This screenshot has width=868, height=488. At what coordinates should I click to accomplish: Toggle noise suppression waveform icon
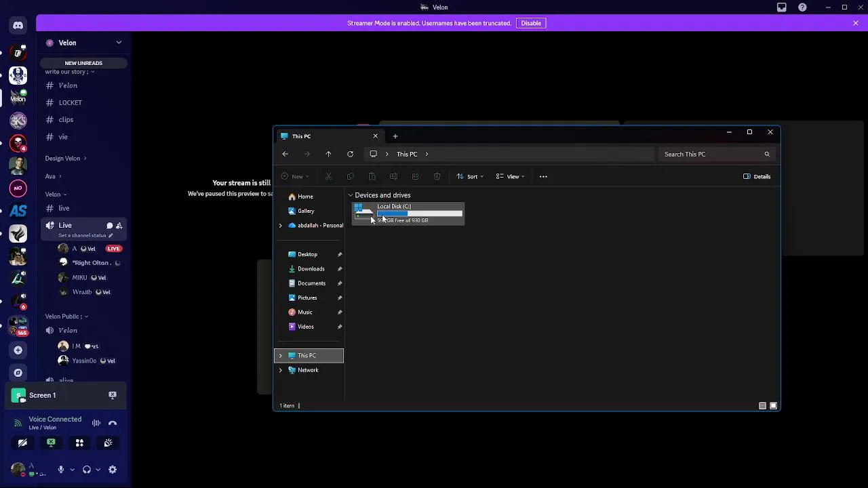click(96, 423)
